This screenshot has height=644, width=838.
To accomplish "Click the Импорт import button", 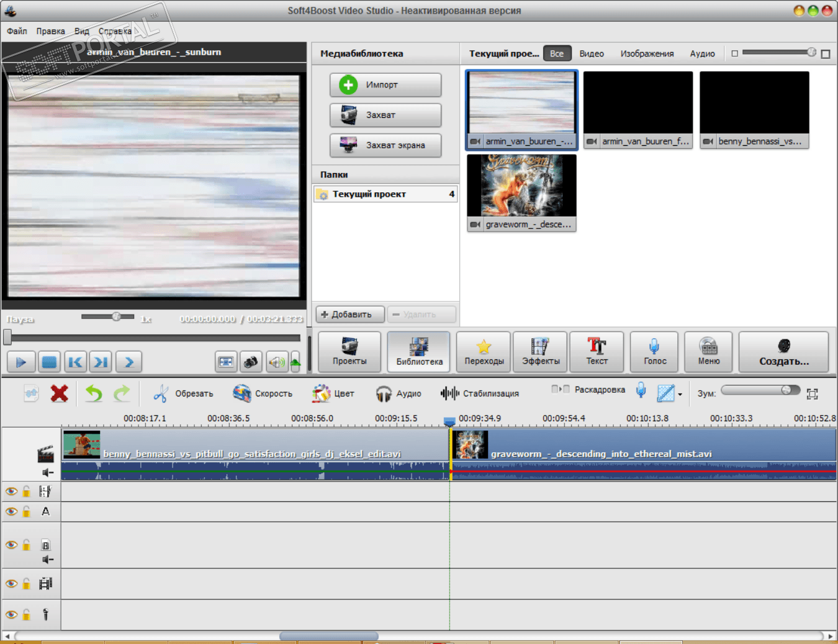I will click(385, 85).
